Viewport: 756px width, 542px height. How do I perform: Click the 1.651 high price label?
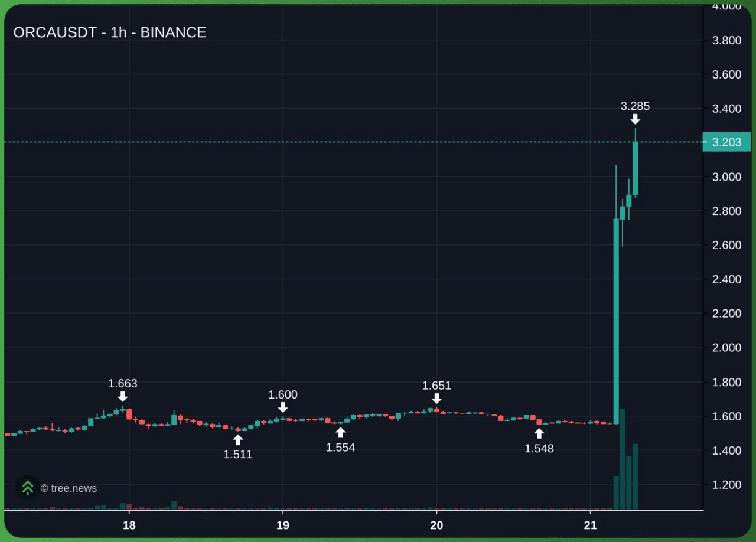(x=436, y=386)
